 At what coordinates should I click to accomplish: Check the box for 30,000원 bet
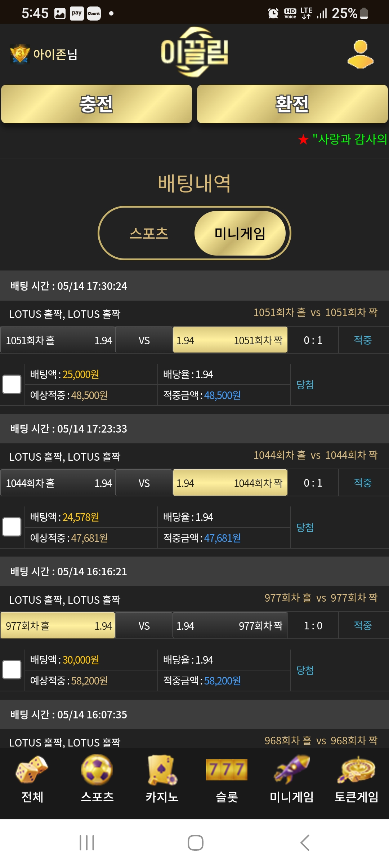(x=12, y=670)
